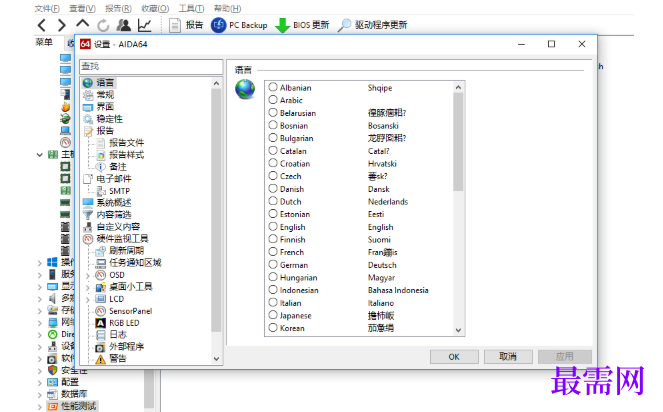This screenshot has width=663, height=412.
Task: Select 语言 globe item in settings tree
Action: [99, 82]
